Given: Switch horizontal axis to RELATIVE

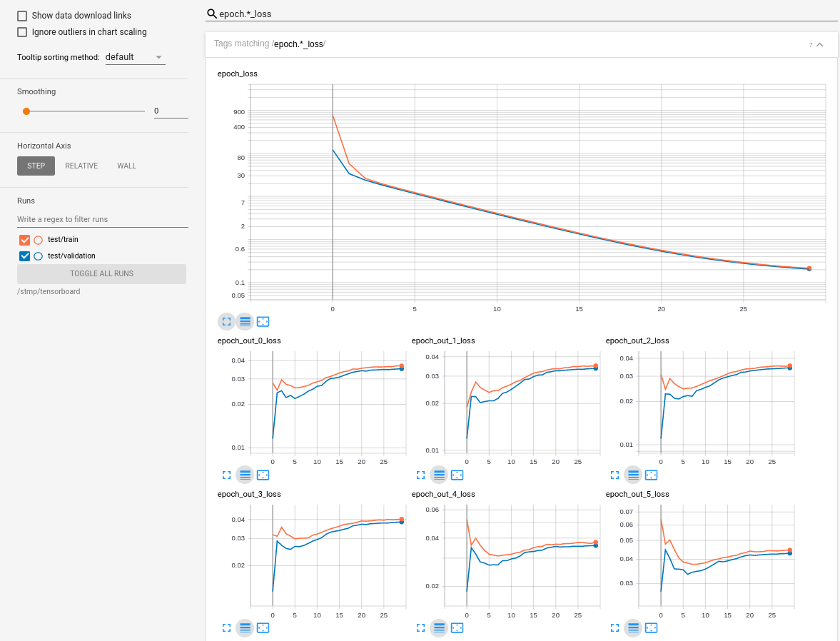Looking at the screenshot, I should [x=81, y=166].
